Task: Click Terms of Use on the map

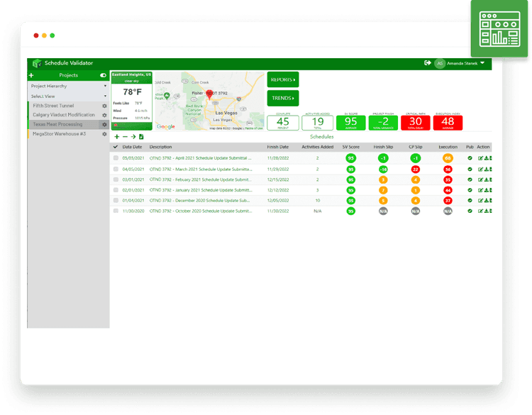Action: (x=254, y=128)
